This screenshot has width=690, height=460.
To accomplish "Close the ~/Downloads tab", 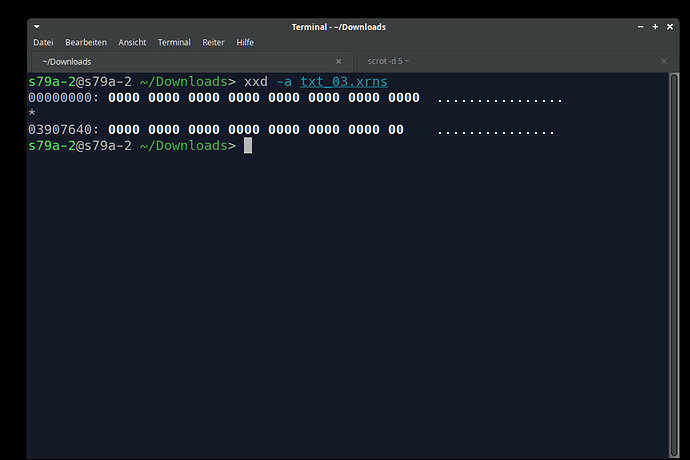I will coord(340,61).
